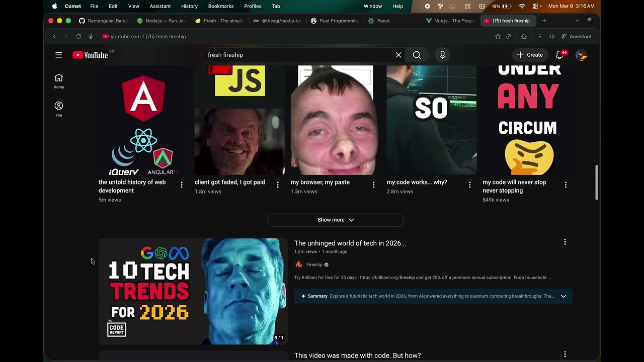Open the Assistant menu in menu bar

[160, 6]
